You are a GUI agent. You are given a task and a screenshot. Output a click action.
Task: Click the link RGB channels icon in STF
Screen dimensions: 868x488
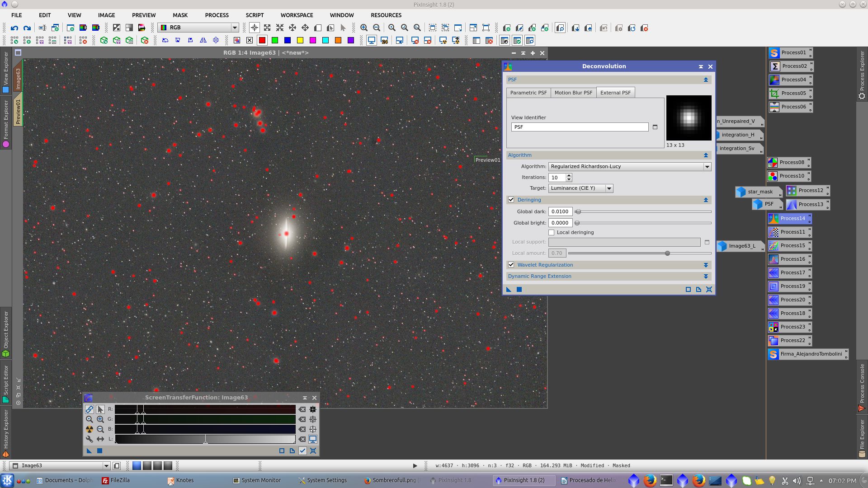coord(90,409)
